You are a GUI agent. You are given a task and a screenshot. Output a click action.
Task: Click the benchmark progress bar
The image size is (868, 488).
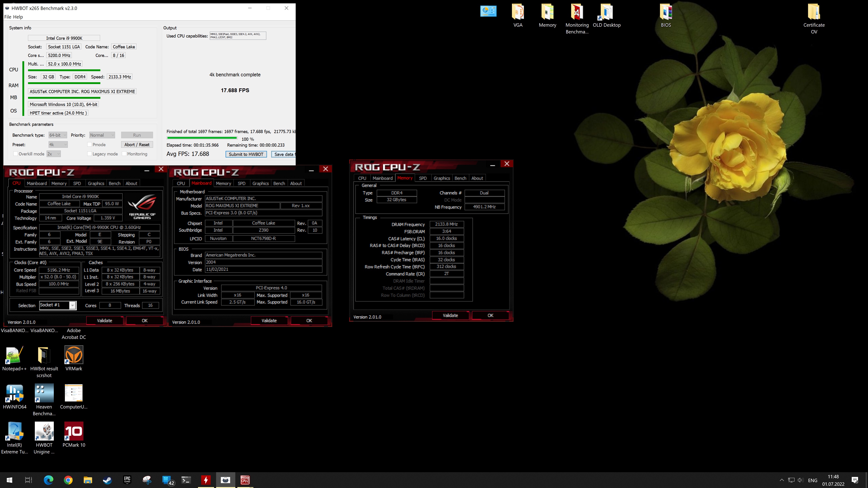pos(202,138)
